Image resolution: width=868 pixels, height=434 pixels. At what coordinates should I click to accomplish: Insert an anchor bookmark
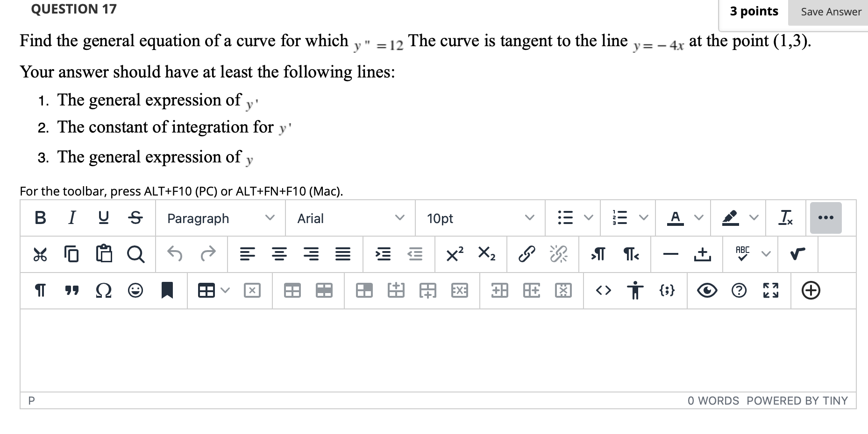click(x=167, y=291)
